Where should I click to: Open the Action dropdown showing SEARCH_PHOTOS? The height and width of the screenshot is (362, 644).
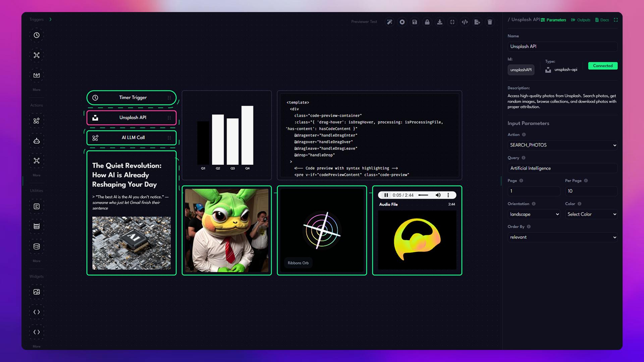[x=562, y=145]
